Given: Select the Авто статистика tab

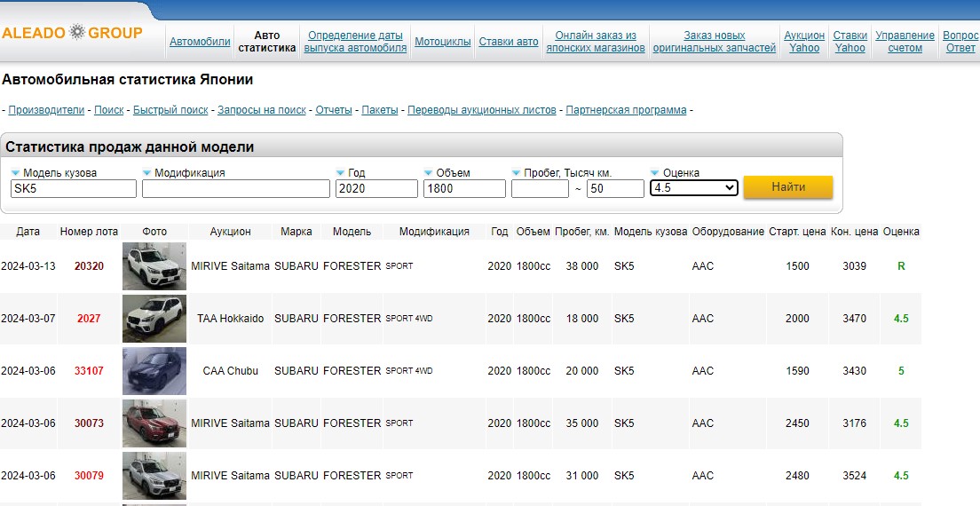Looking at the screenshot, I should click(x=267, y=42).
